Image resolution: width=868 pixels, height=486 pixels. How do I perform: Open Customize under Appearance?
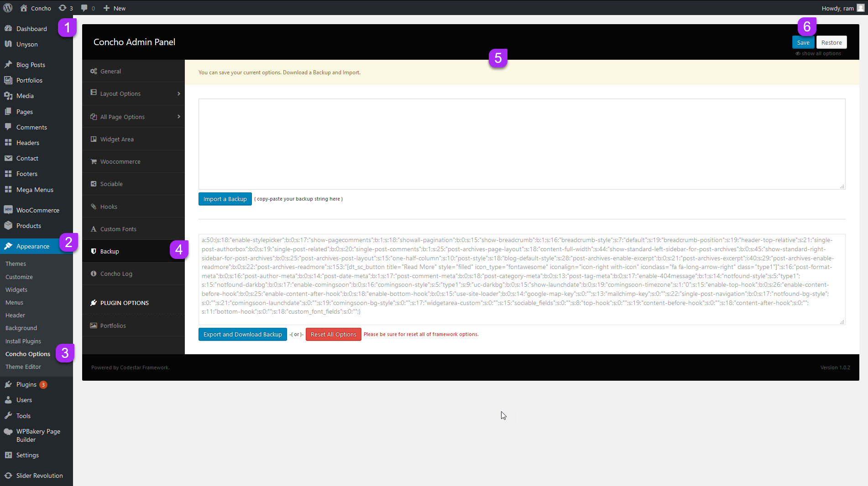point(19,277)
